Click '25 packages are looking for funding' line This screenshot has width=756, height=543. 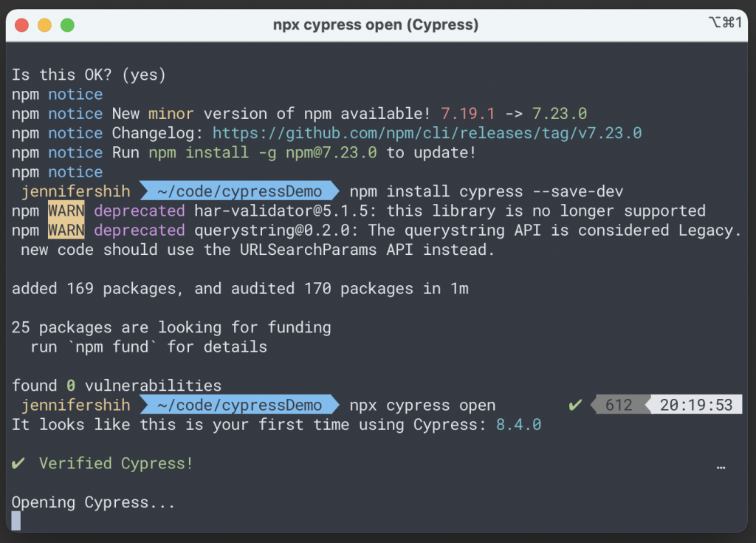(171, 328)
